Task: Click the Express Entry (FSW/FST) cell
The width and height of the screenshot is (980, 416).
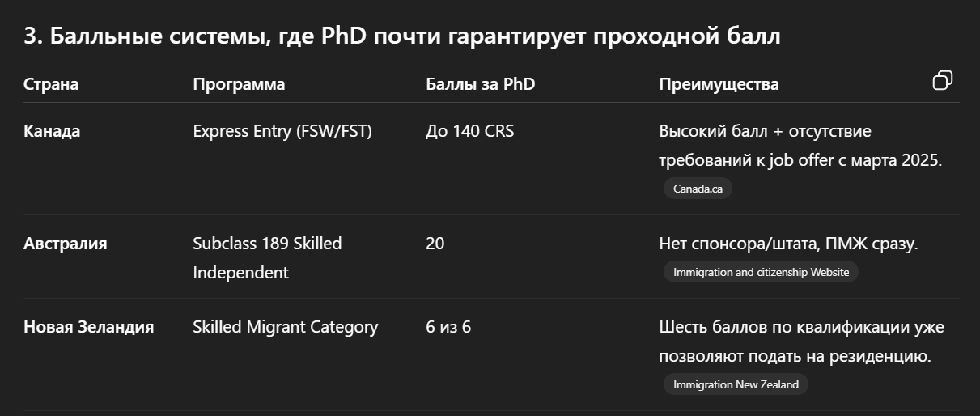Action: click(282, 131)
